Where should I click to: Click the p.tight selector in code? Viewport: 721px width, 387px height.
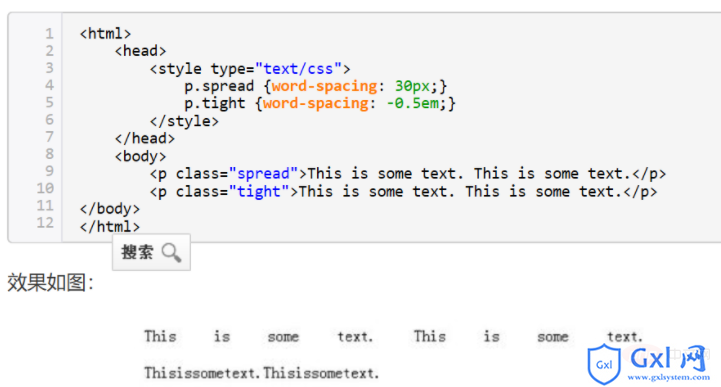pyautogui.click(x=215, y=103)
